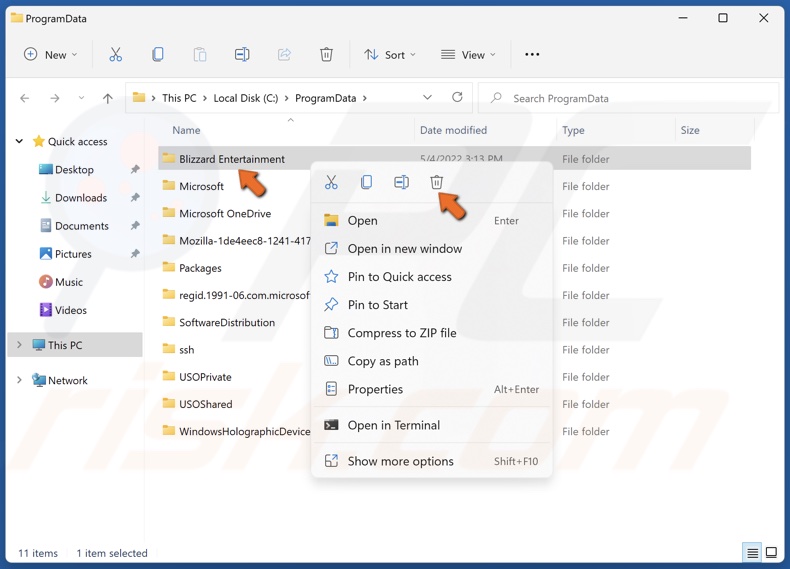The image size is (790, 569).
Task: Switch to details view in status bar
Action: tap(752, 553)
